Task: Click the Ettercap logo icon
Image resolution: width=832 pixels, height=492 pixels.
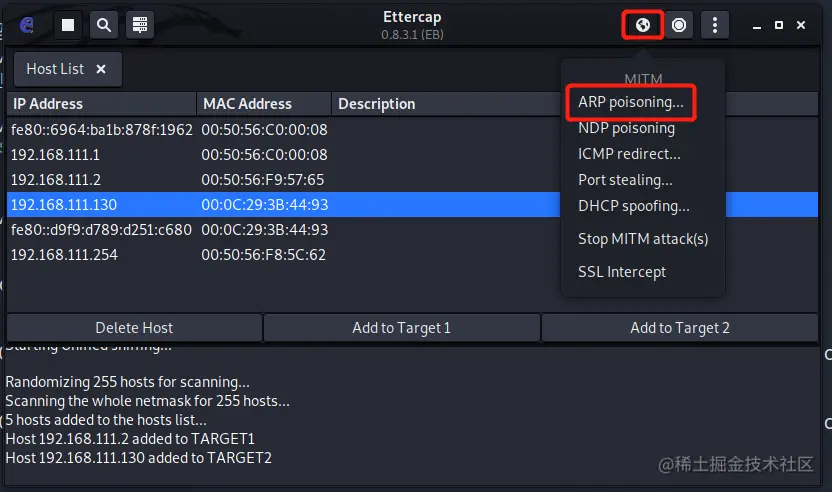Action: [x=27, y=25]
